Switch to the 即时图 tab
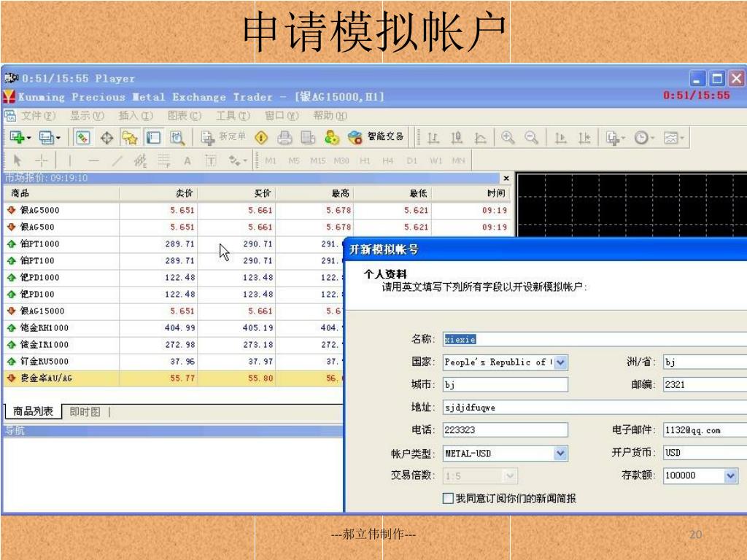 (x=85, y=412)
